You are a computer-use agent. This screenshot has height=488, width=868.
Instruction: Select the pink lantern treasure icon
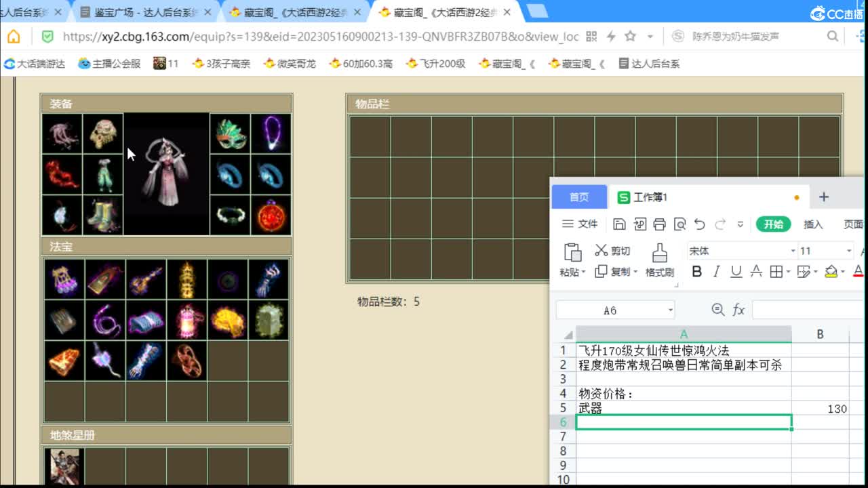pos(187,320)
